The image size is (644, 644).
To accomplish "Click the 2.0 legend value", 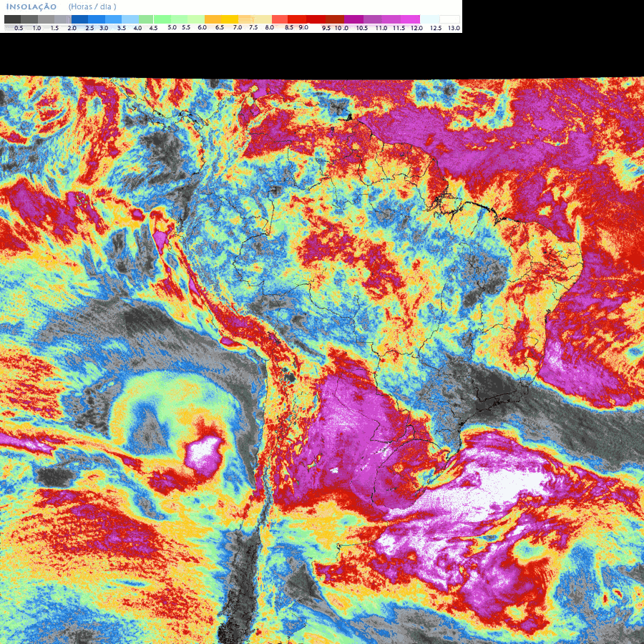I will 72,28.
